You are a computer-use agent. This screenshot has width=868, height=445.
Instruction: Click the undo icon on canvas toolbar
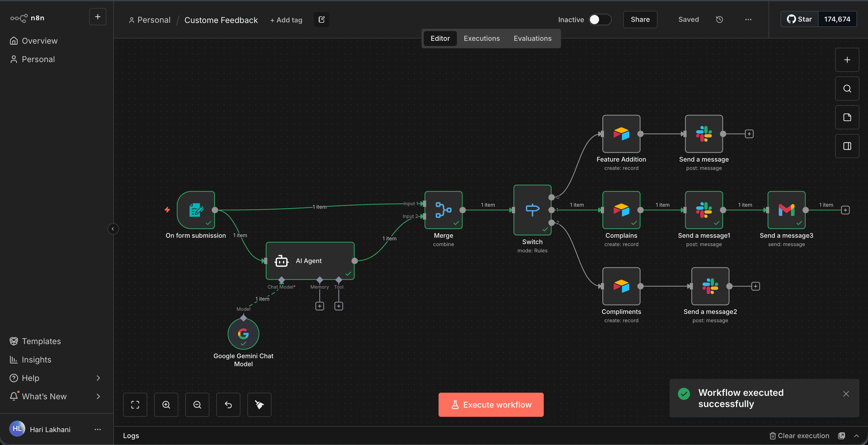(x=228, y=404)
